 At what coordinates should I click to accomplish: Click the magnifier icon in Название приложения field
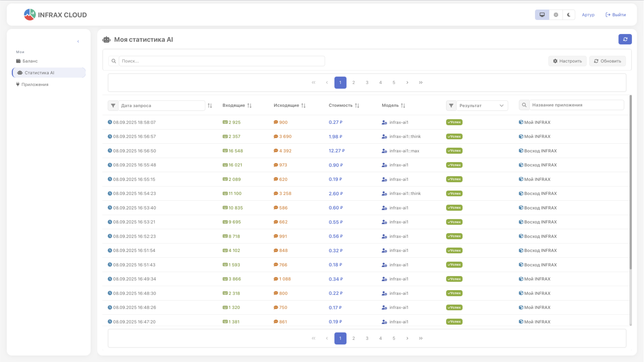(x=524, y=105)
